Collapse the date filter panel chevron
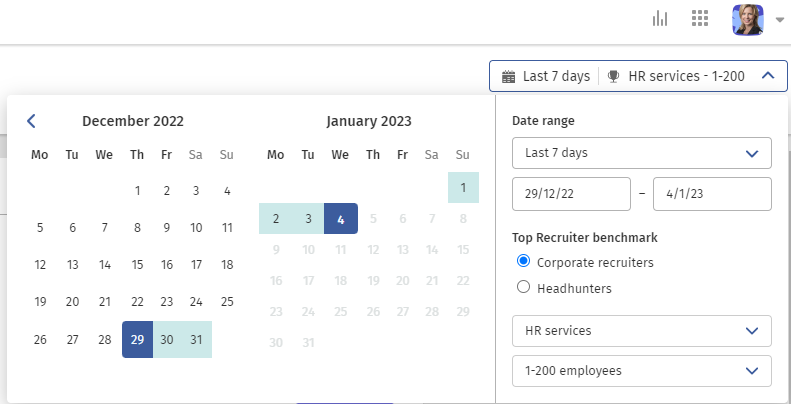Image resolution: width=791 pixels, height=404 pixels. click(766, 76)
